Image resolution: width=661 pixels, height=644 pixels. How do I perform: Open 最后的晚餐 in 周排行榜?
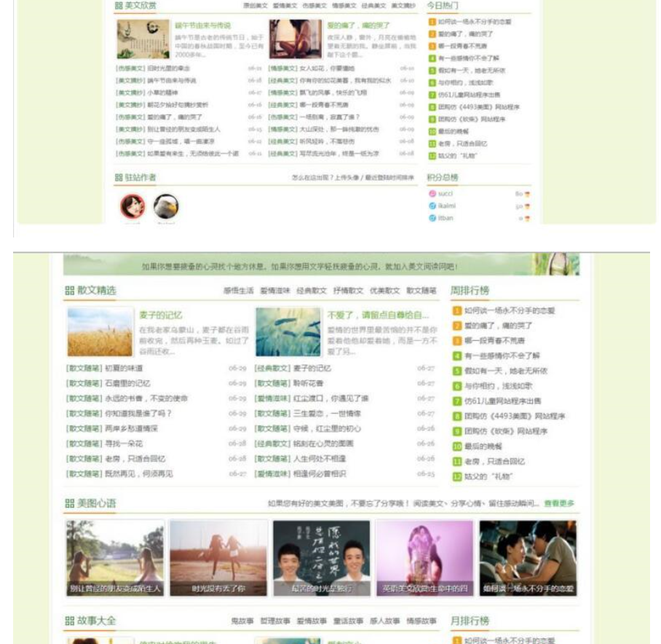[x=483, y=447]
